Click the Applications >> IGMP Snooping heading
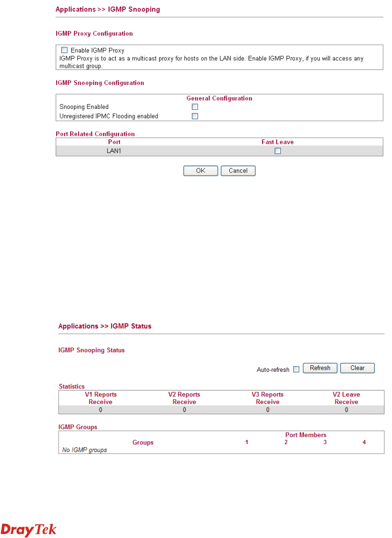The width and height of the screenshot is (392, 538). [x=107, y=9]
